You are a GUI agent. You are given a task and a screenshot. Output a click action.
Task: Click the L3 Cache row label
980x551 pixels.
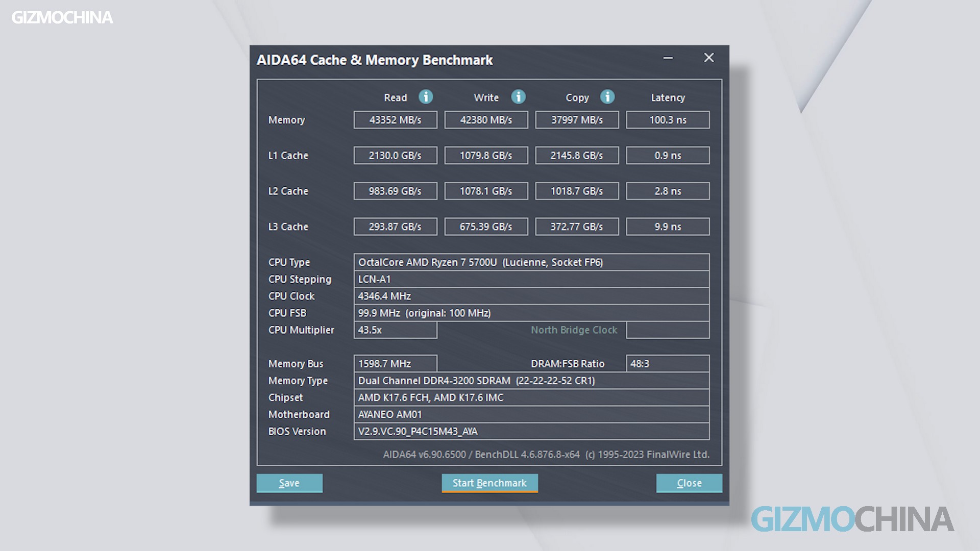pos(288,227)
